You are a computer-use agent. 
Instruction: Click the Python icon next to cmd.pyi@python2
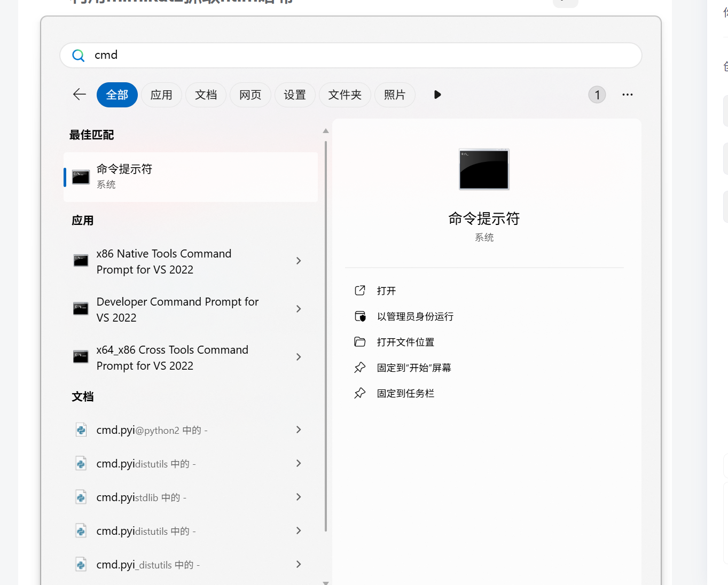(x=81, y=430)
